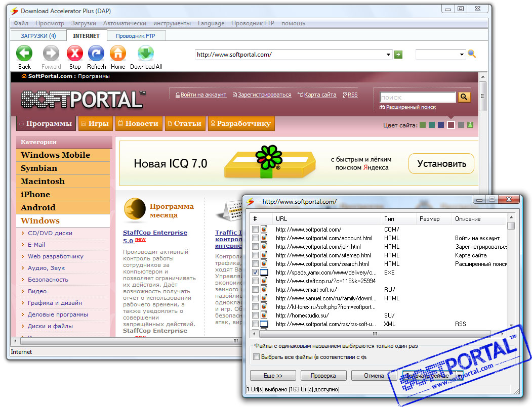Click file icon for rss-soft XML row
This screenshot has height=407, width=532.
tap(264, 324)
